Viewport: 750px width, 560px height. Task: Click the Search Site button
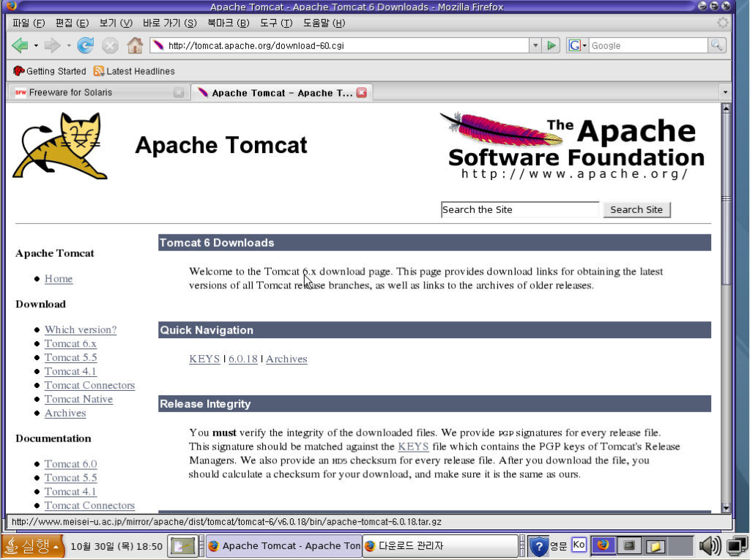coord(636,210)
